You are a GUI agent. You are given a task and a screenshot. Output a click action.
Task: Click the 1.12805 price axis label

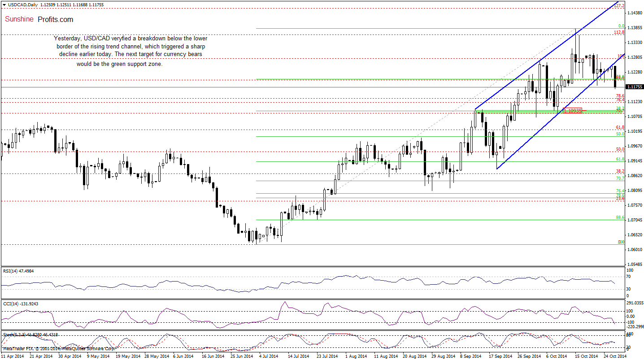[635, 57]
